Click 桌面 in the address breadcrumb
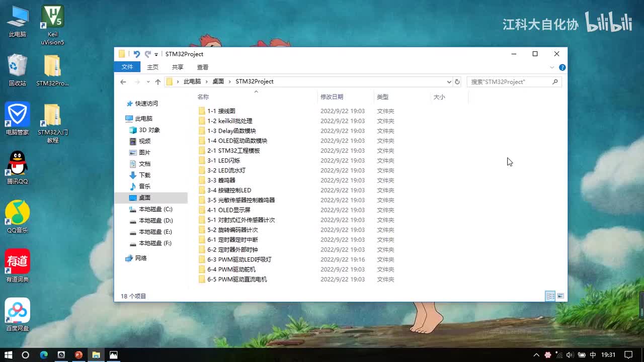The height and width of the screenshot is (362, 644). coord(218,81)
